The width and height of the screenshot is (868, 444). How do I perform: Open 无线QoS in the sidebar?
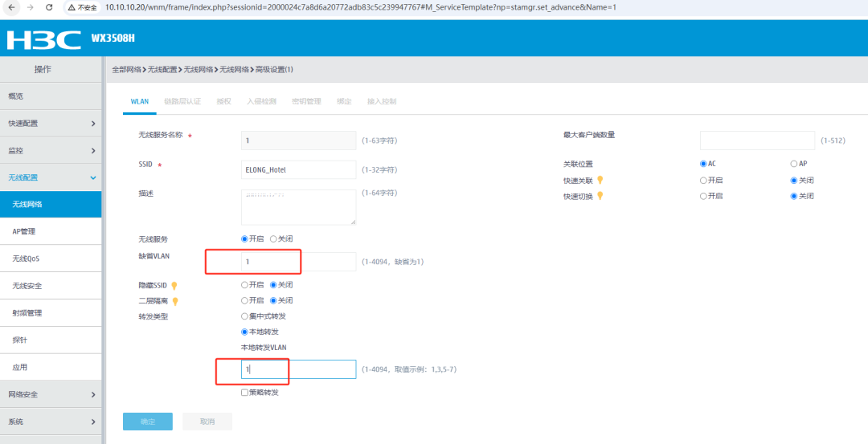51,259
